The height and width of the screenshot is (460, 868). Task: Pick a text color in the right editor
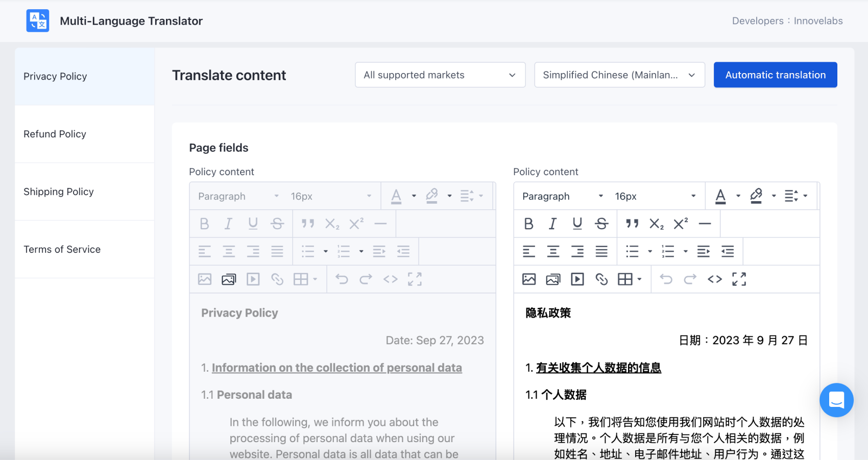pos(720,196)
